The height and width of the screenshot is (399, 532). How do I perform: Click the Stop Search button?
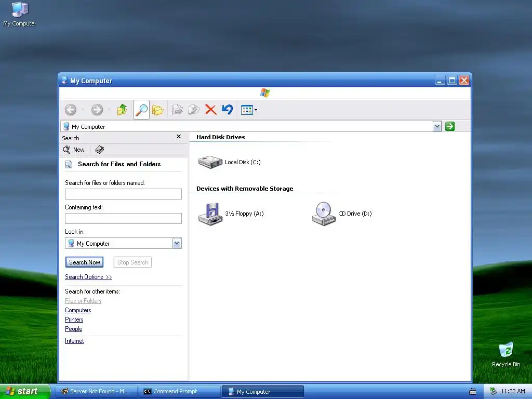point(132,262)
